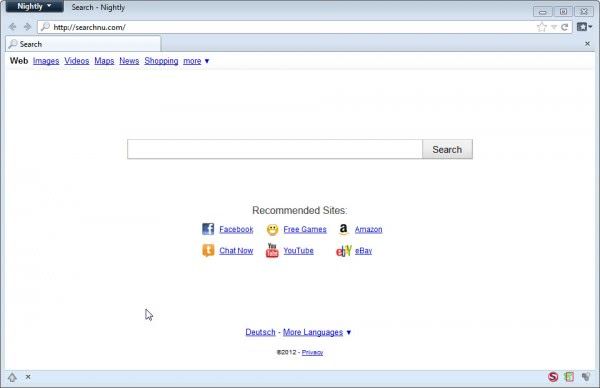Open the Nightly application menu button
Viewport: 600px width, 388px height.
pyautogui.click(x=34, y=6)
